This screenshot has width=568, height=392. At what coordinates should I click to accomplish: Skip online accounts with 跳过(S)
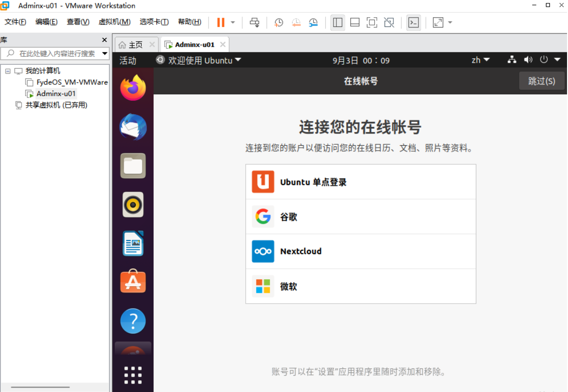coord(542,81)
